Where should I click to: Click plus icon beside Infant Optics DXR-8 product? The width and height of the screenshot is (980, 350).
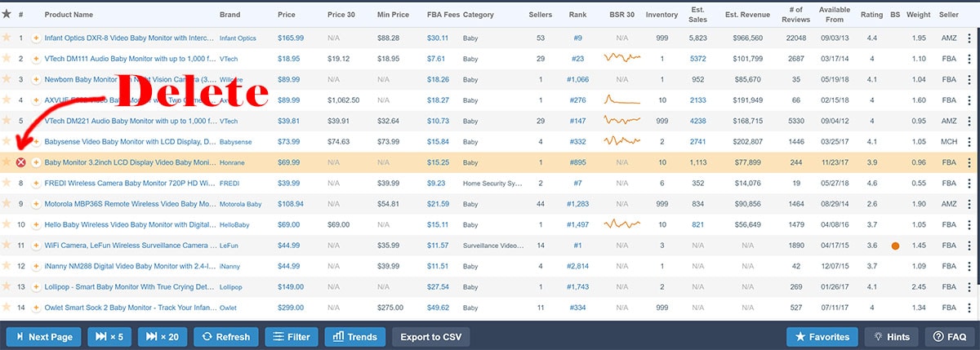point(36,38)
